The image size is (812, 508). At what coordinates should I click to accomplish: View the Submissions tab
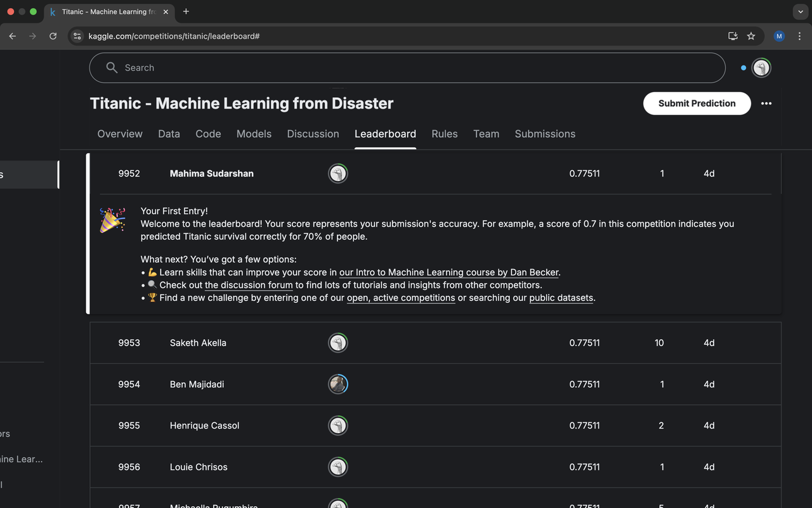(545, 134)
